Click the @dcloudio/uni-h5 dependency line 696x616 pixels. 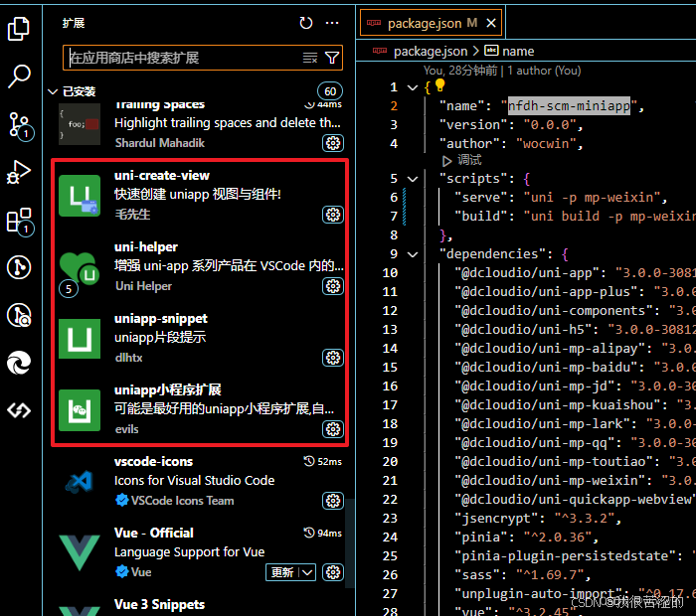click(x=575, y=330)
